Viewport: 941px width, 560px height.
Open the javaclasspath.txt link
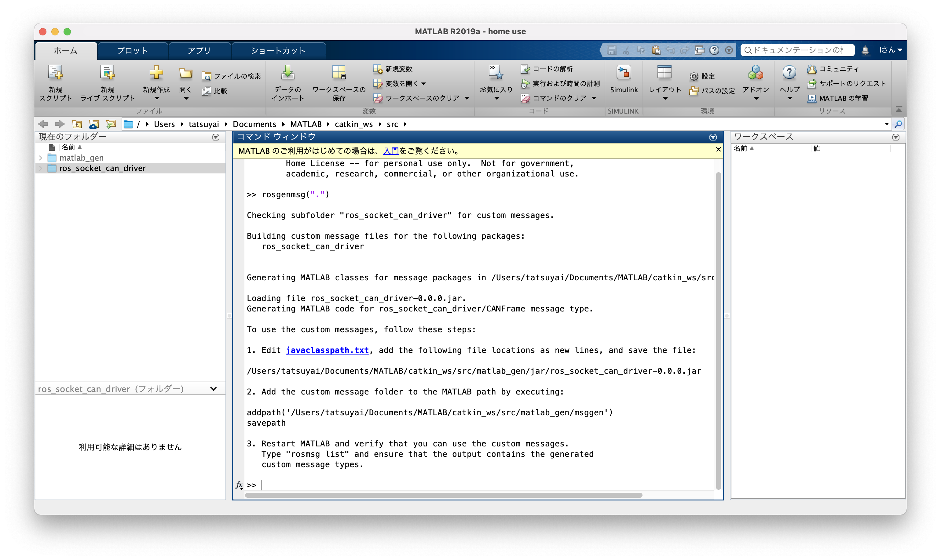[x=327, y=350]
